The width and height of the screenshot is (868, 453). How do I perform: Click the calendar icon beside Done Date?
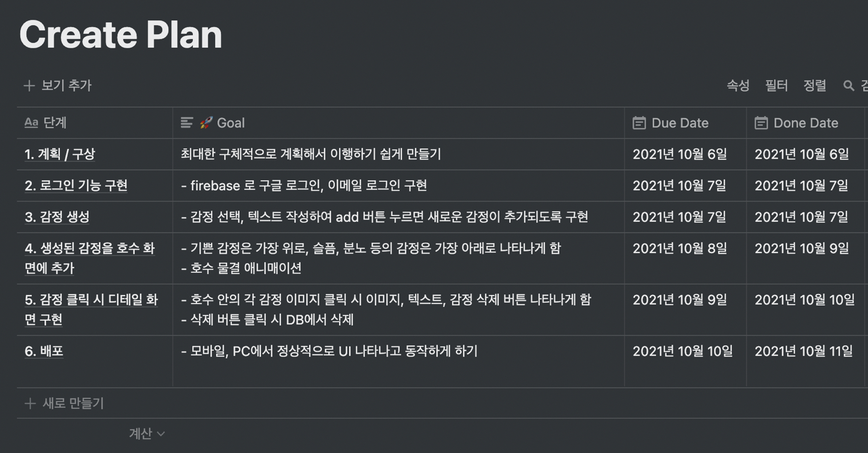(x=761, y=123)
